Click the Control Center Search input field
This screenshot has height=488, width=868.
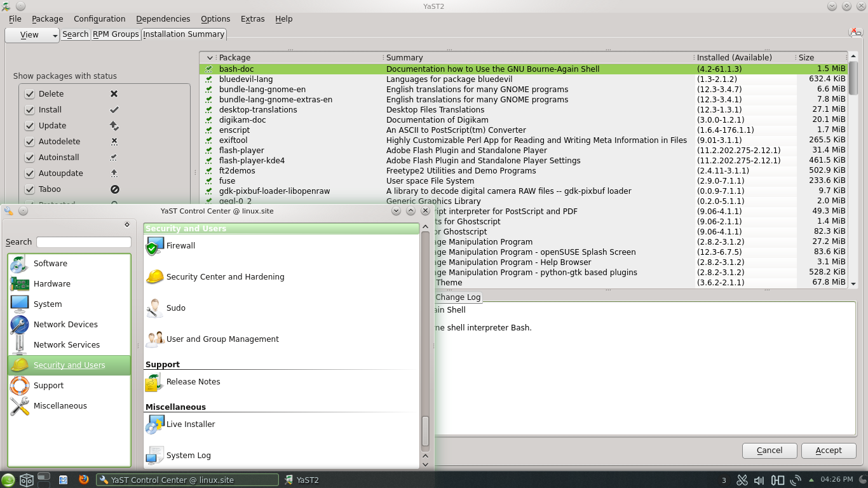click(84, 242)
